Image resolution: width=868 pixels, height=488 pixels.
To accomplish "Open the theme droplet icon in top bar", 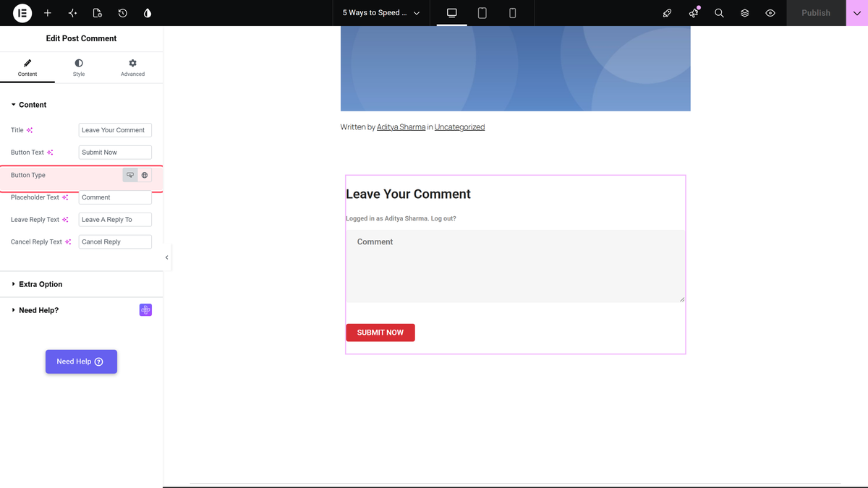I will coord(148,13).
